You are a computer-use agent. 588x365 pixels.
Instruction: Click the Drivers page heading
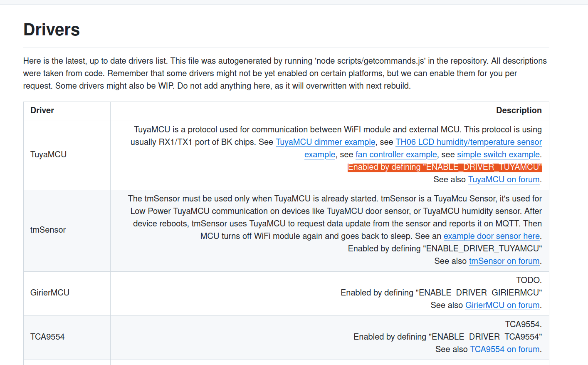pos(52,30)
